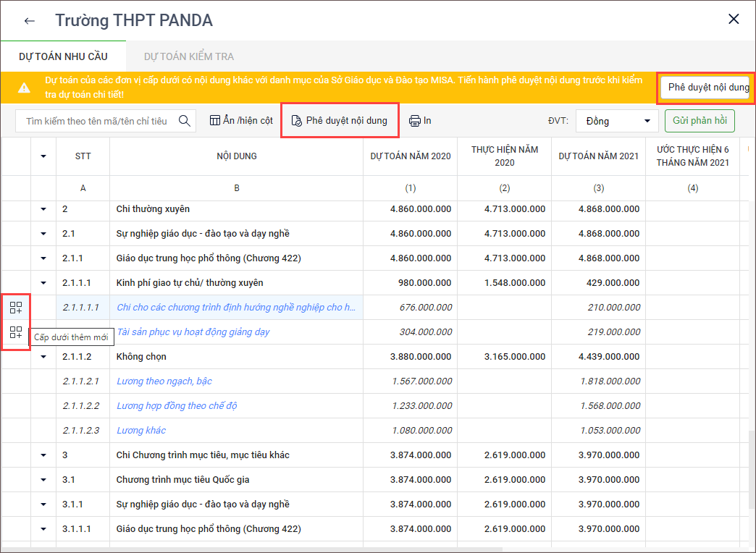Collapse row 2.1.1.1 Kinh phí giao tự chủ
The image size is (756, 553).
43,283
